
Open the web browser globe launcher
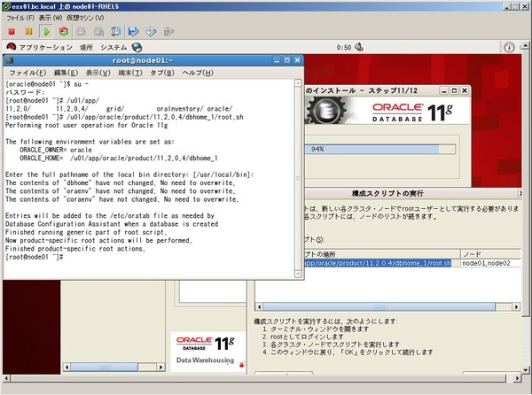coord(137,48)
